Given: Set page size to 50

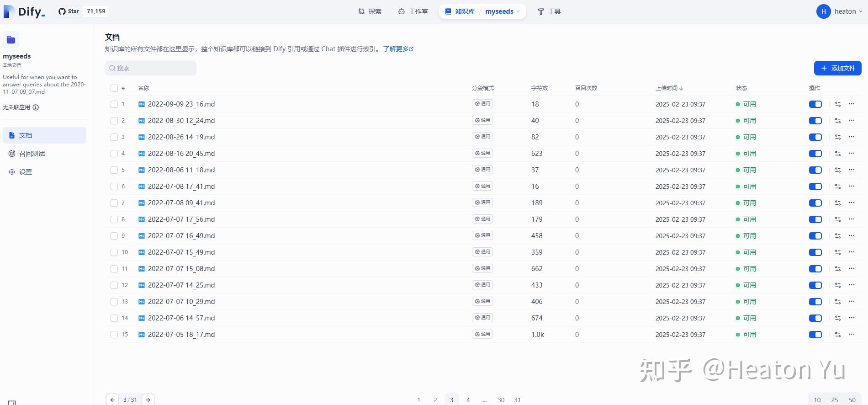Looking at the screenshot, I should click(852, 400).
